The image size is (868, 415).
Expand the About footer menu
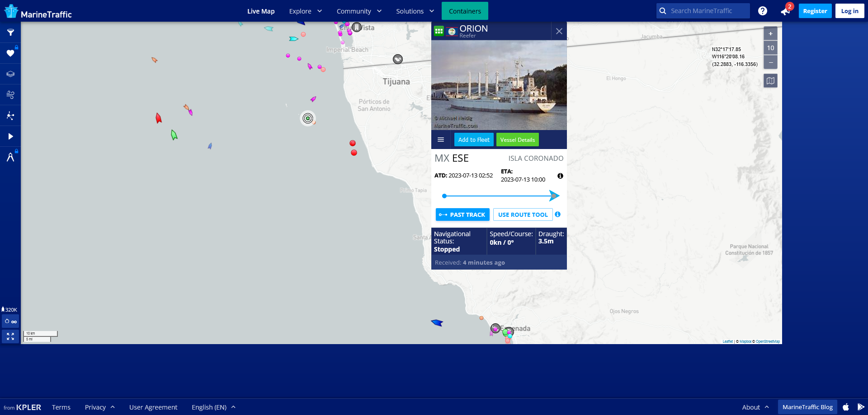pos(755,407)
